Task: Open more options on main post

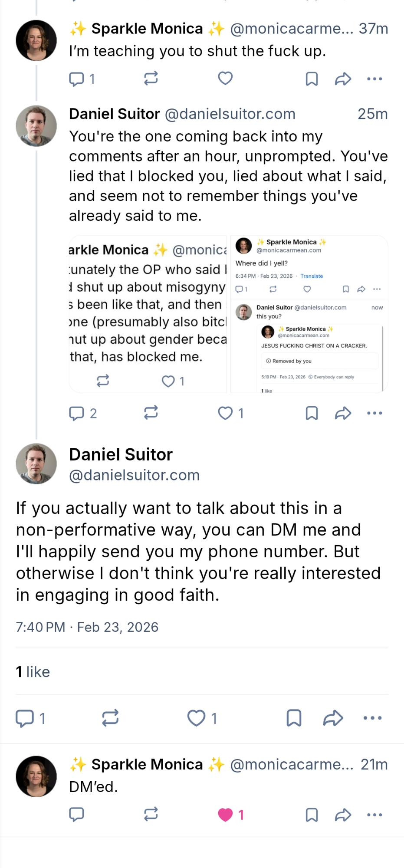Action: pyautogui.click(x=372, y=718)
